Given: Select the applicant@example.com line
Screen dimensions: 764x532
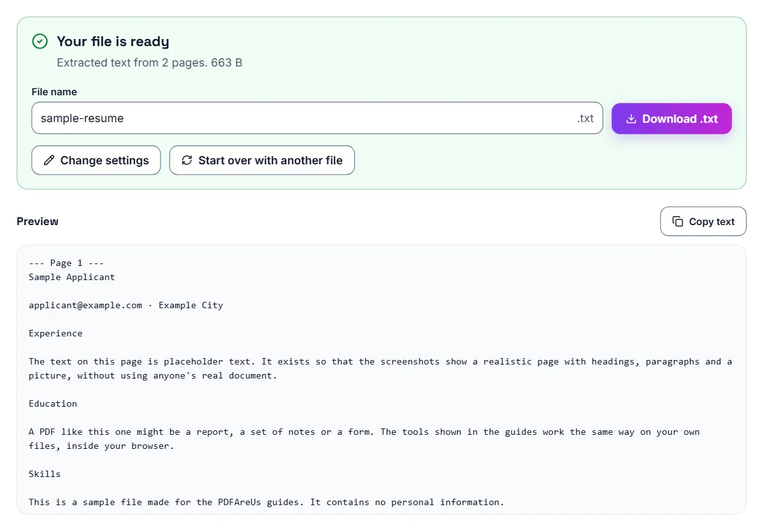Looking at the screenshot, I should [126, 306].
